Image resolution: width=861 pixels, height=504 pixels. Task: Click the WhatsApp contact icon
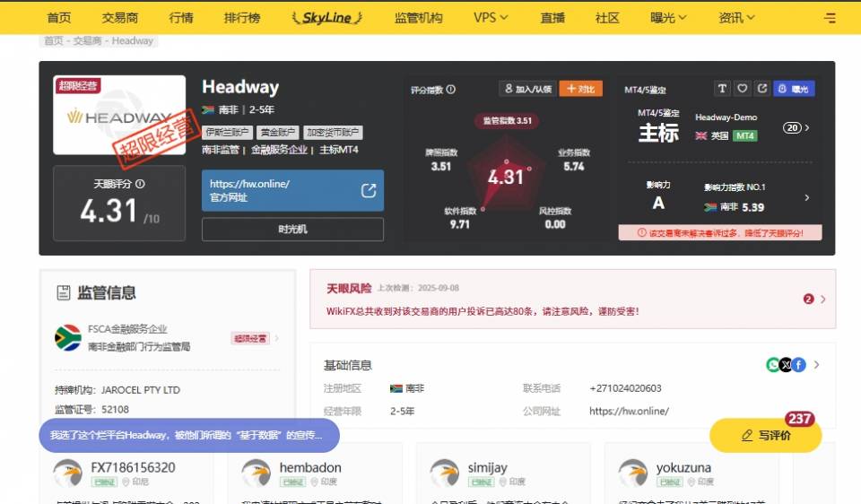point(773,365)
